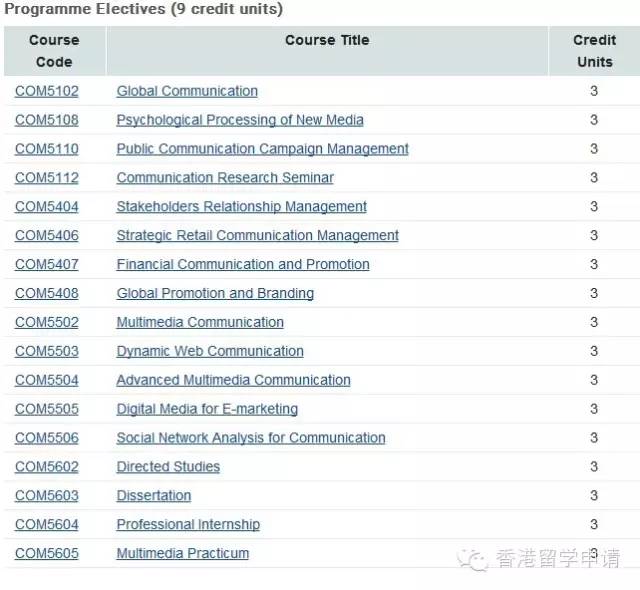Open the Multimedia Communication course link
The image size is (640, 590).
200,322
